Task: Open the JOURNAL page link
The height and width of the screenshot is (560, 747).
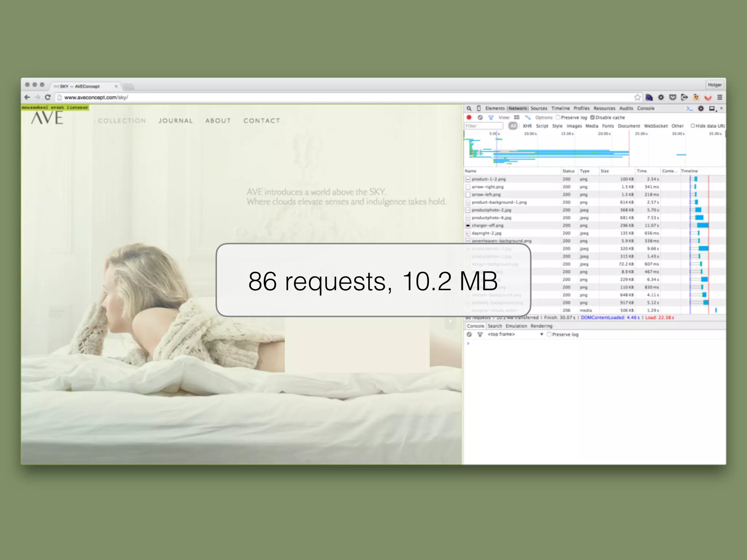Action: click(175, 121)
